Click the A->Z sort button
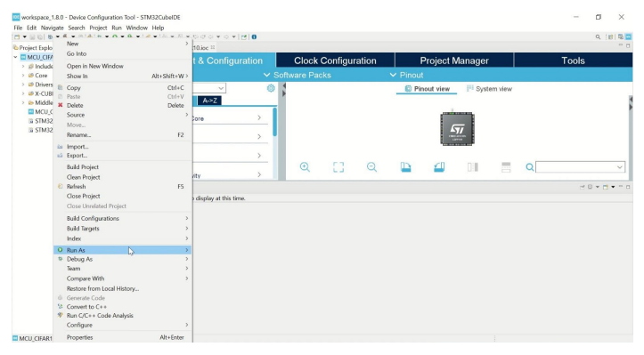The width and height of the screenshot is (644, 355). tap(209, 101)
